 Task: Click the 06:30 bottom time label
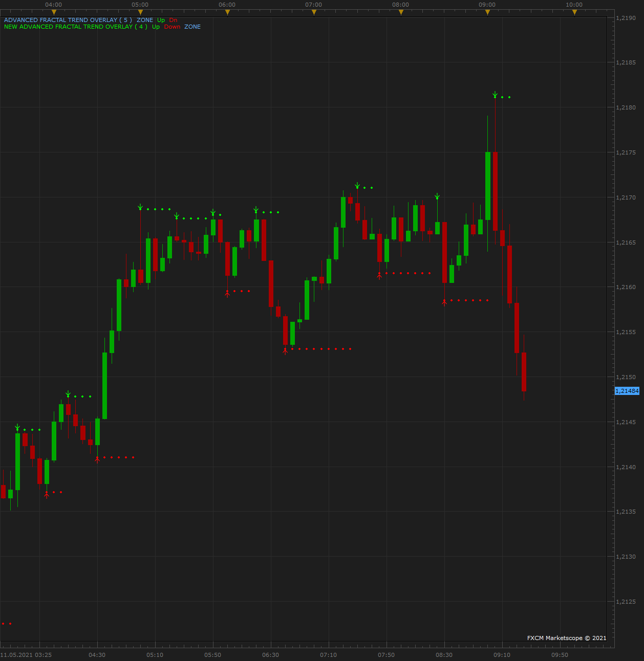click(x=271, y=655)
